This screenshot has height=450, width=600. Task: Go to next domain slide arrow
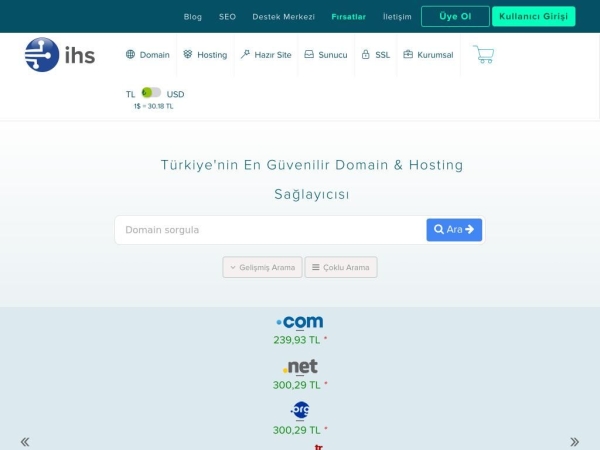tap(574, 442)
